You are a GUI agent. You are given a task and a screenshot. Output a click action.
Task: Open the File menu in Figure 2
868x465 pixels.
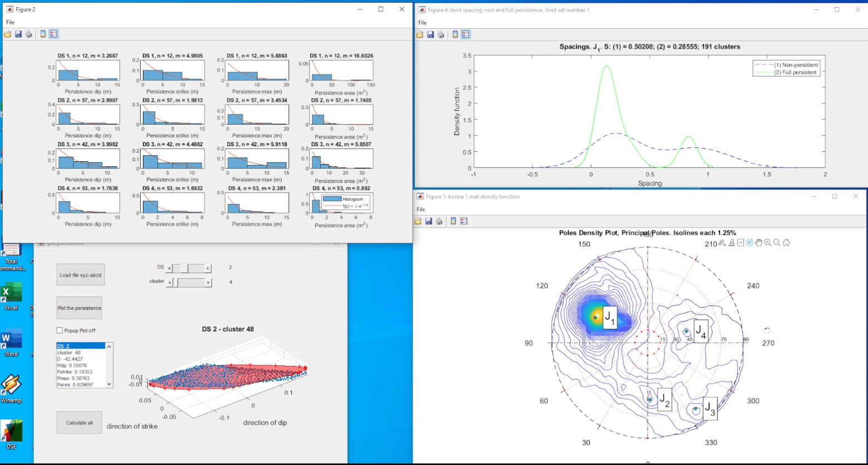pyautogui.click(x=10, y=22)
